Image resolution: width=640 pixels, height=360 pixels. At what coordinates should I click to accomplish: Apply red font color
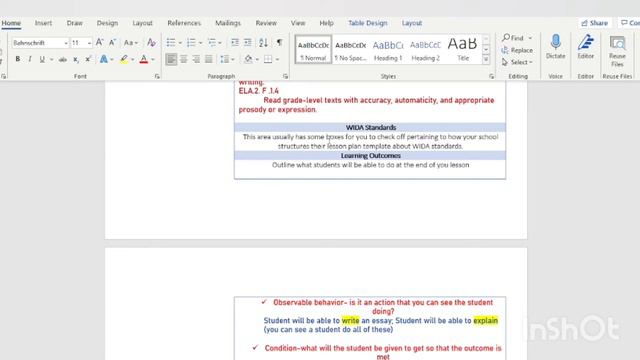tap(144, 60)
